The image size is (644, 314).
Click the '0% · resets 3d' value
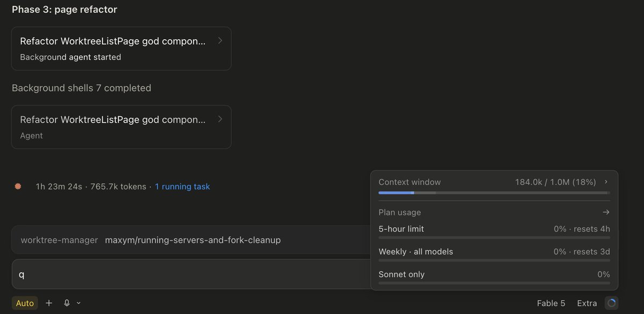point(582,251)
